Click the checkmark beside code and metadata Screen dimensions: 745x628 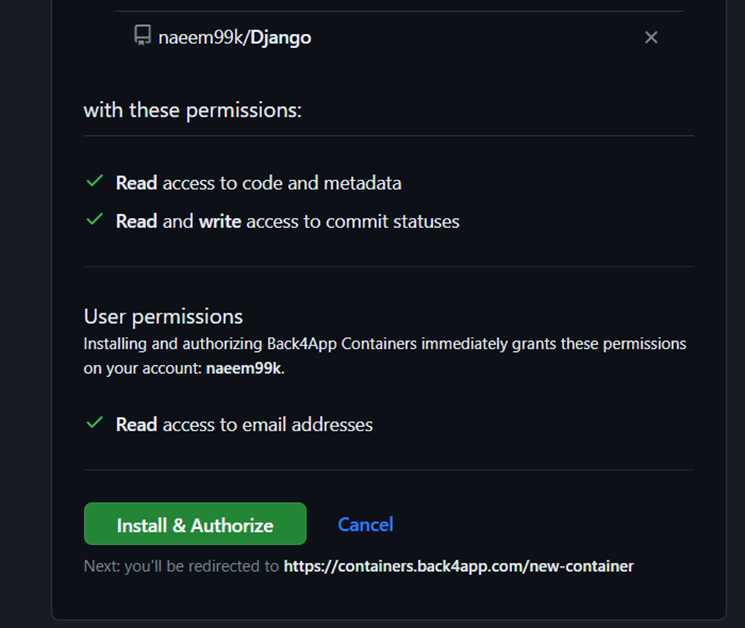(95, 182)
